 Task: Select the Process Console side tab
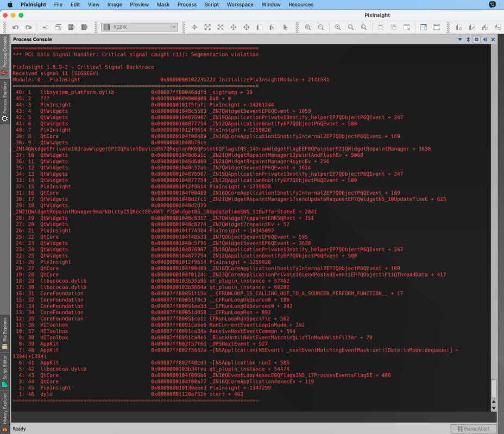tap(4, 55)
